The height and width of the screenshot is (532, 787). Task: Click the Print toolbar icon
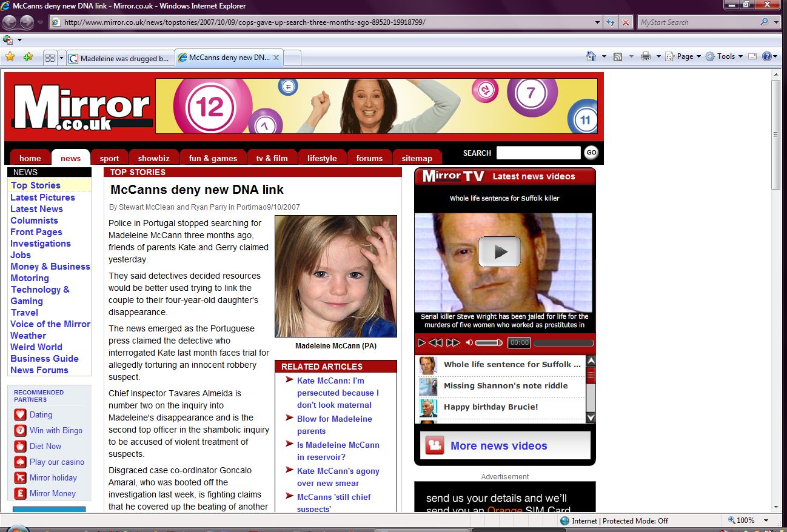click(646, 56)
